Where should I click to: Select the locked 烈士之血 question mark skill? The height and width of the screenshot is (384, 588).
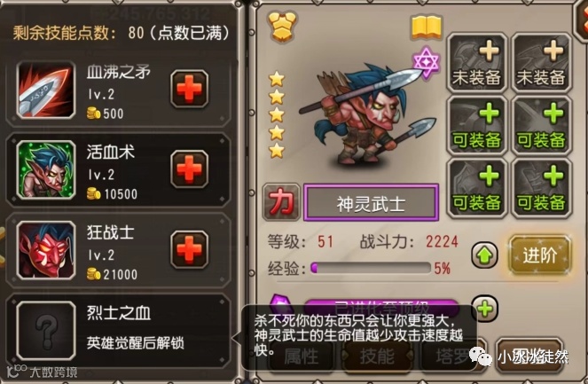[46, 331]
